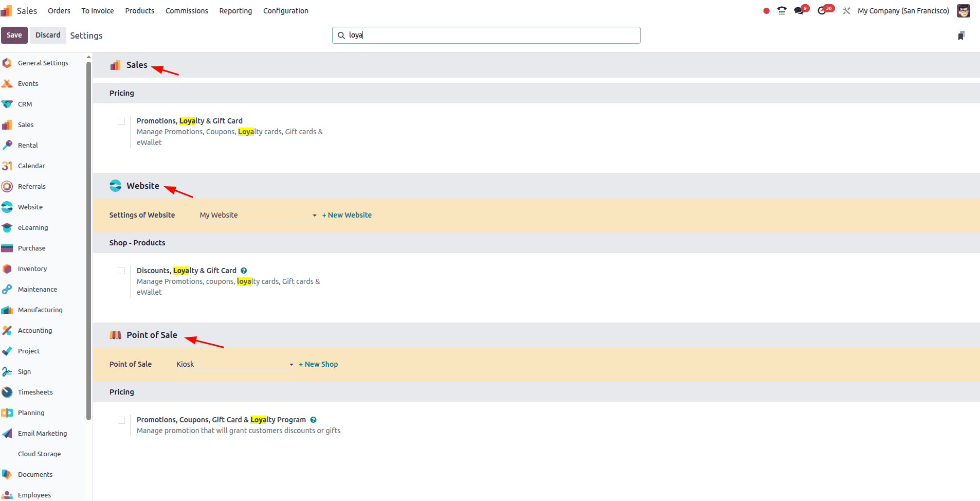
Task: Click the debug tools wrench icon
Action: [846, 11]
